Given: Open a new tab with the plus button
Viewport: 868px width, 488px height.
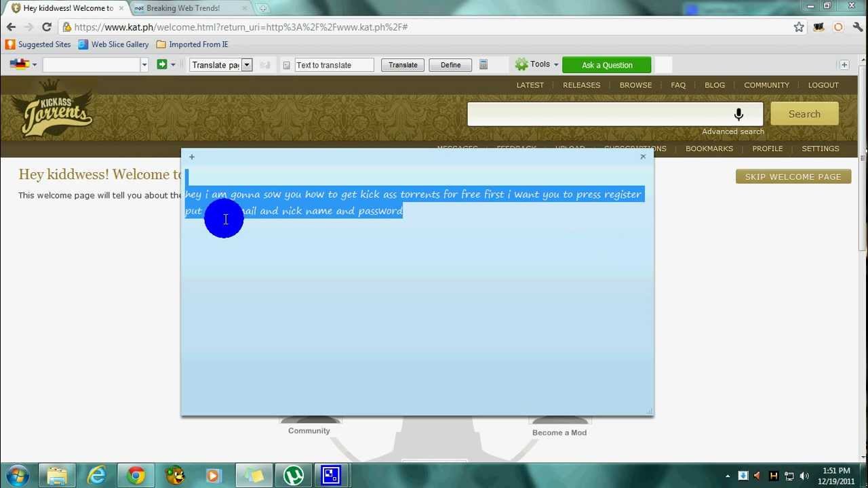Looking at the screenshot, I should (x=263, y=8).
